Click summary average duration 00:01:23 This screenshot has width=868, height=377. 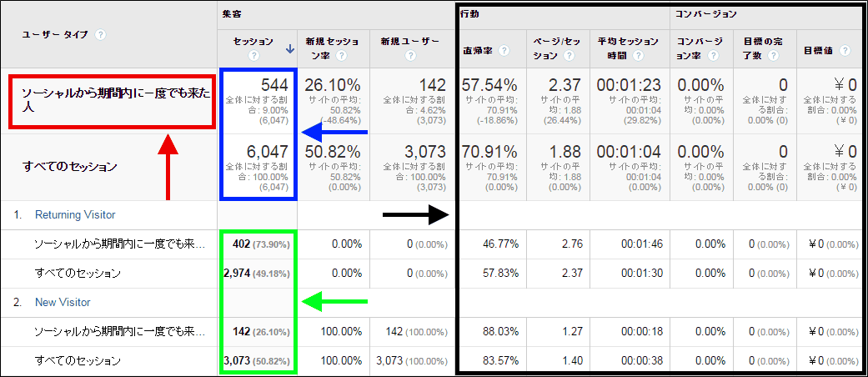[629, 85]
